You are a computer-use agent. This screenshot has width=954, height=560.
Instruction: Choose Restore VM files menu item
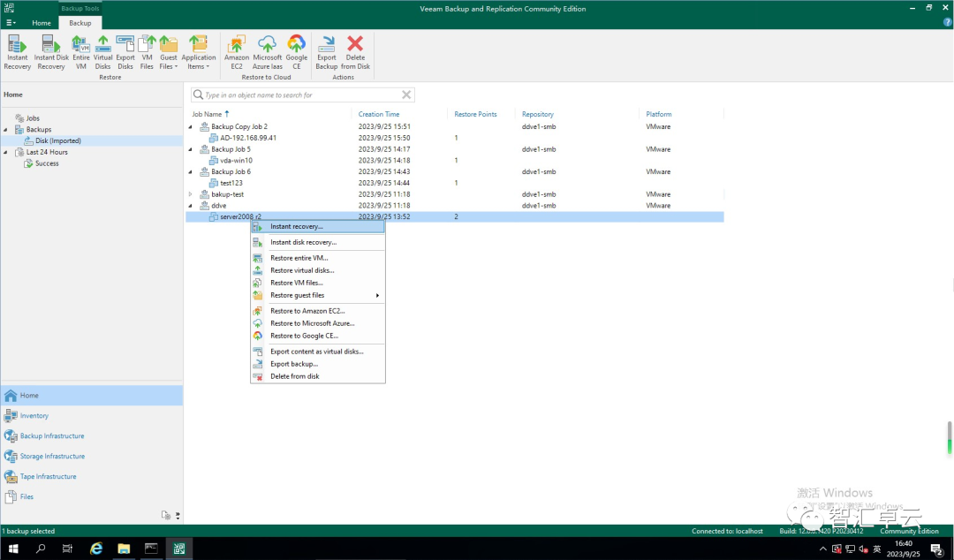pyautogui.click(x=318, y=283)
